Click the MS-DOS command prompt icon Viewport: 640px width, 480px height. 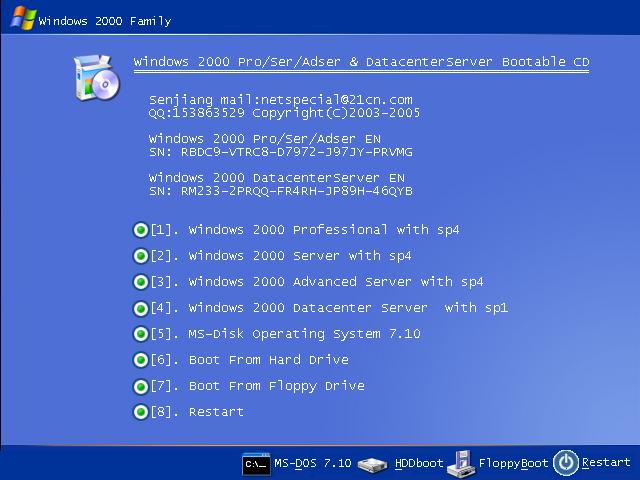coord(256,464)
